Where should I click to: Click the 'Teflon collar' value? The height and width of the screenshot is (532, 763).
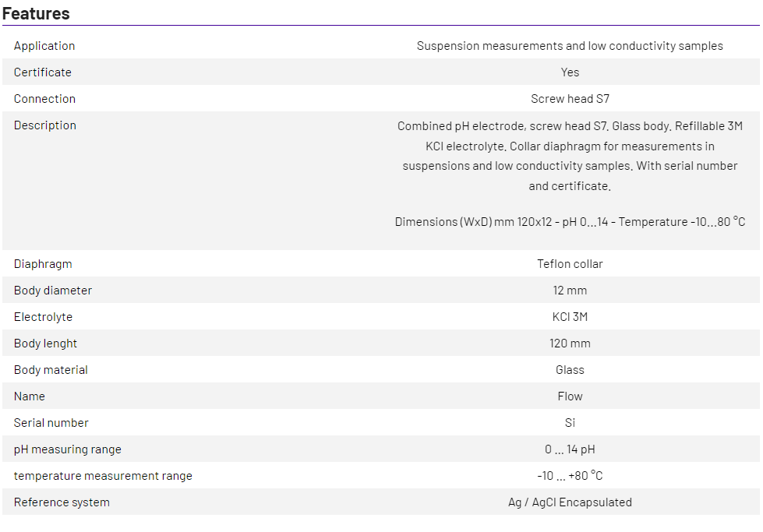coord(570,264)
